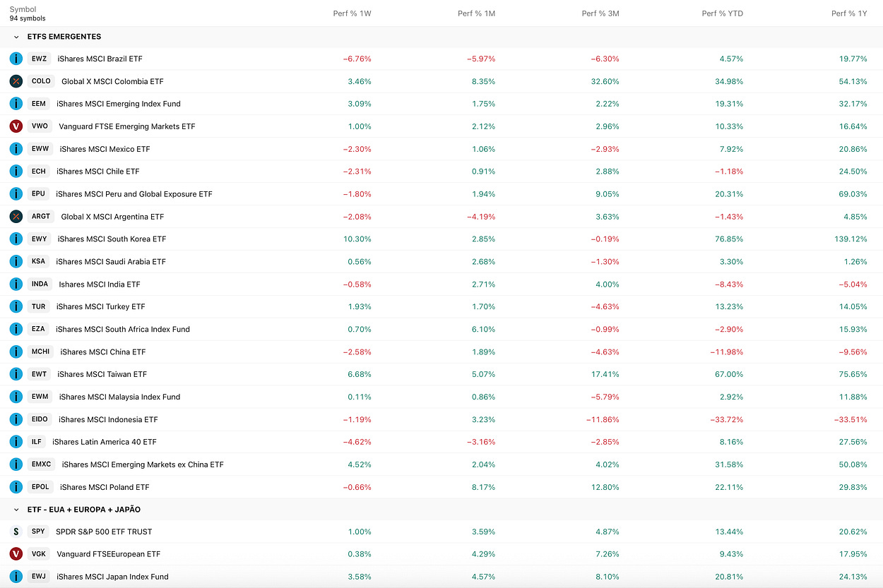The height and width of the screenshot is (588, 883).
Task: Select the iShares MSCI India ETF name
Action: point(100,284)
